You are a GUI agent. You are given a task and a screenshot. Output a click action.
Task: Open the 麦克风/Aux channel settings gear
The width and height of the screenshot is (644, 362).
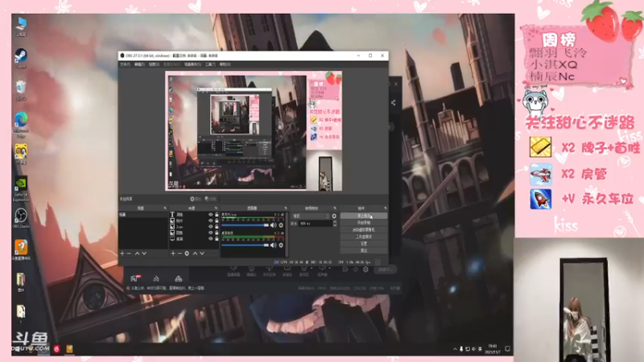(x=281, y=225)
